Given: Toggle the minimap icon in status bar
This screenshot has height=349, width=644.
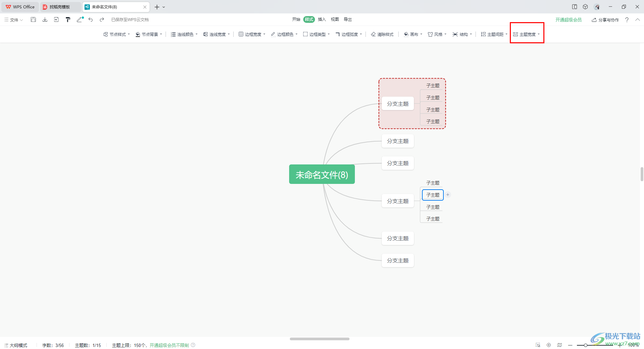Looking at the screenshot, I should pyautogui.click(x=559, y=345).
